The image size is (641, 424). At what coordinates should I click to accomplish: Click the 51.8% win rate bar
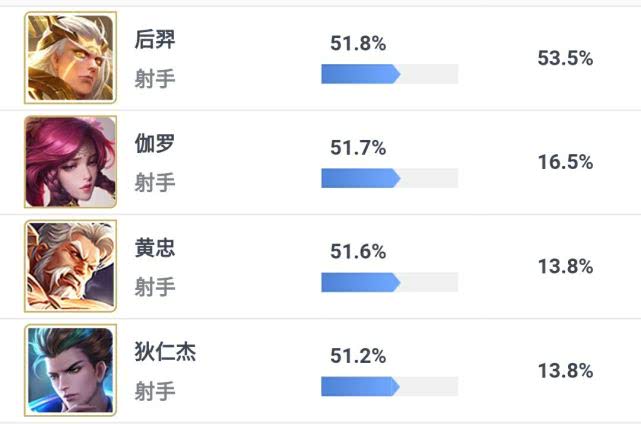click(x=390, y=74)
